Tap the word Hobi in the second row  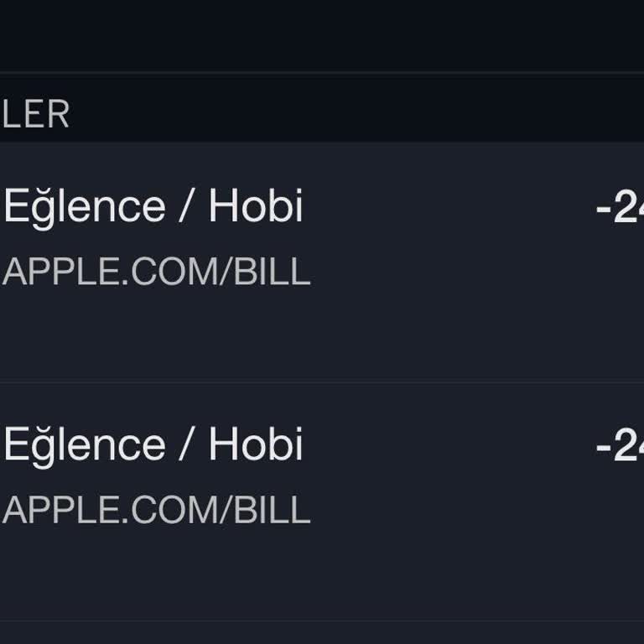[256, 444]
